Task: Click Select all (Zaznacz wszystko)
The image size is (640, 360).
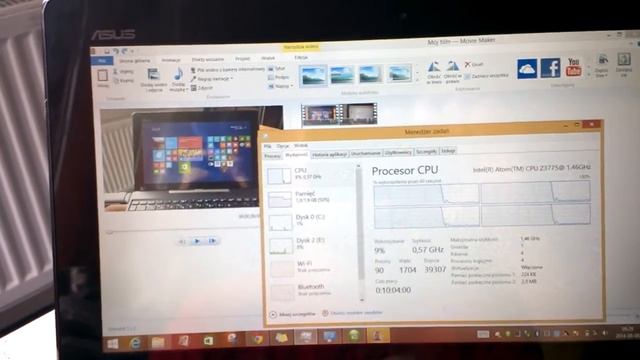Action: pos(487,76)
